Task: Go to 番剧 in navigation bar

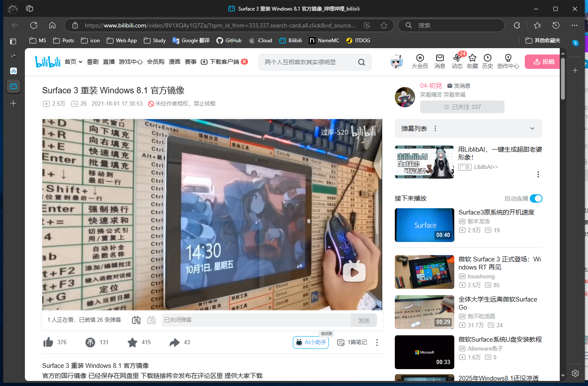Action: tap(93, 62)
